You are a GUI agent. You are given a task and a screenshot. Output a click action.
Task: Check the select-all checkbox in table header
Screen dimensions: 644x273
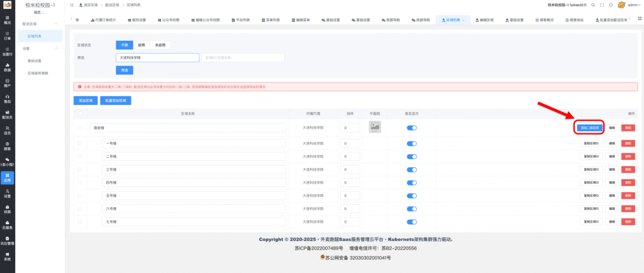click(80, 113)
